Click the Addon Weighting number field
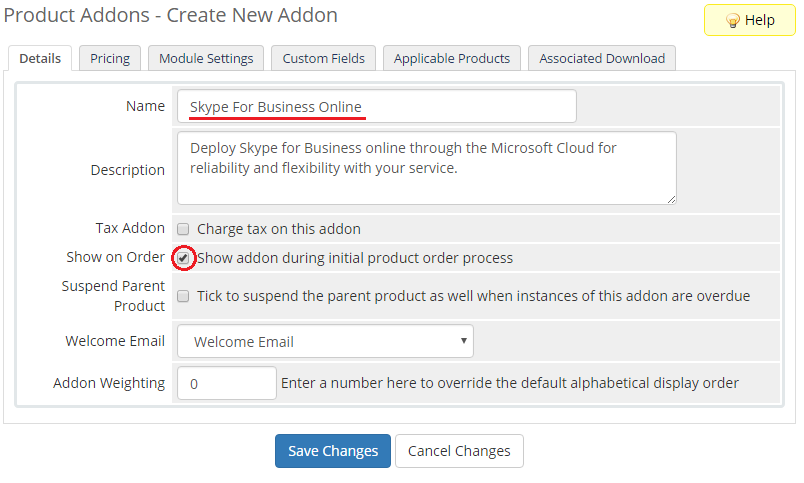This screenshot has height=483, width=804. pyautogui.click(x=227, y=383)
